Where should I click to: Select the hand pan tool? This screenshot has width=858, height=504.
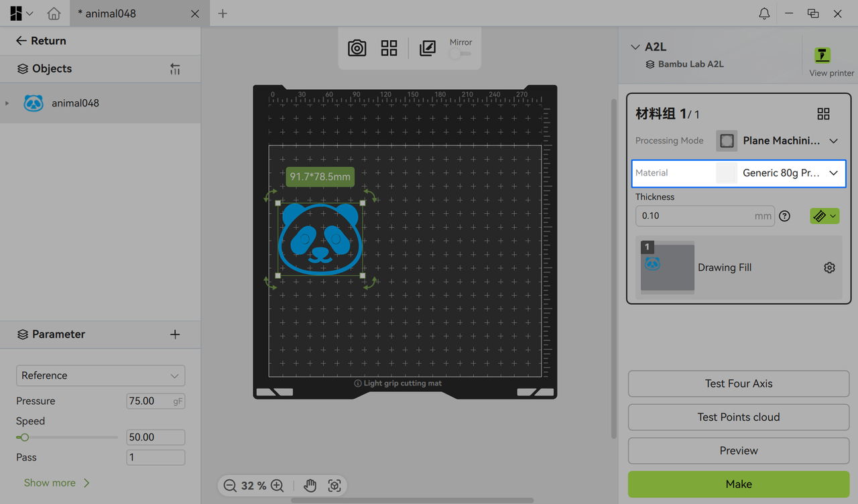(310, 486)
